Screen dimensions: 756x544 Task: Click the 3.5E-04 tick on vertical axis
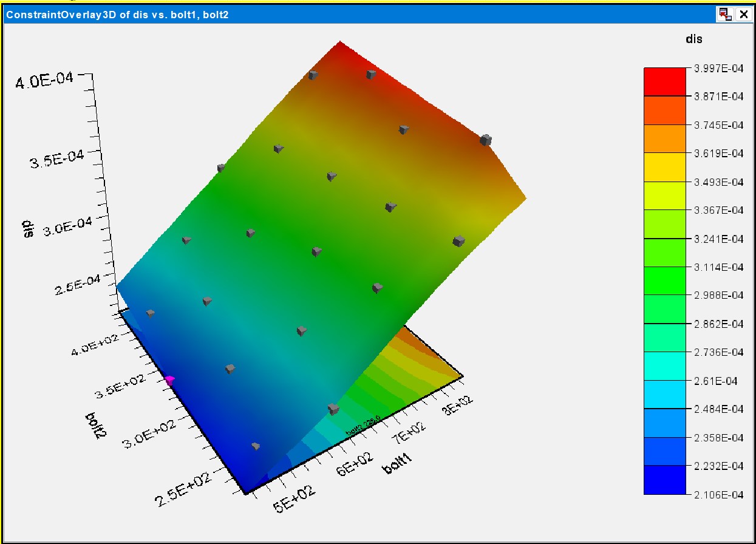(56, 165)
